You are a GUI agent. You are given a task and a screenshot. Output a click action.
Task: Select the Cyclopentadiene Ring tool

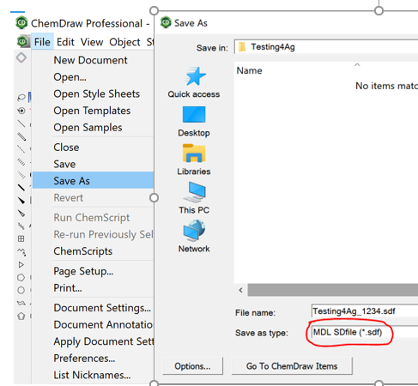tap(21, 316)
